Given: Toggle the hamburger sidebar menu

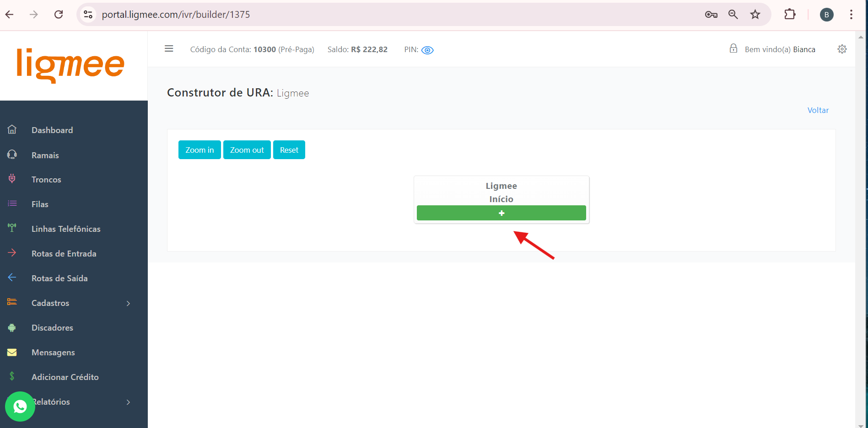Looking at the screenshot, I should point(169,49).
